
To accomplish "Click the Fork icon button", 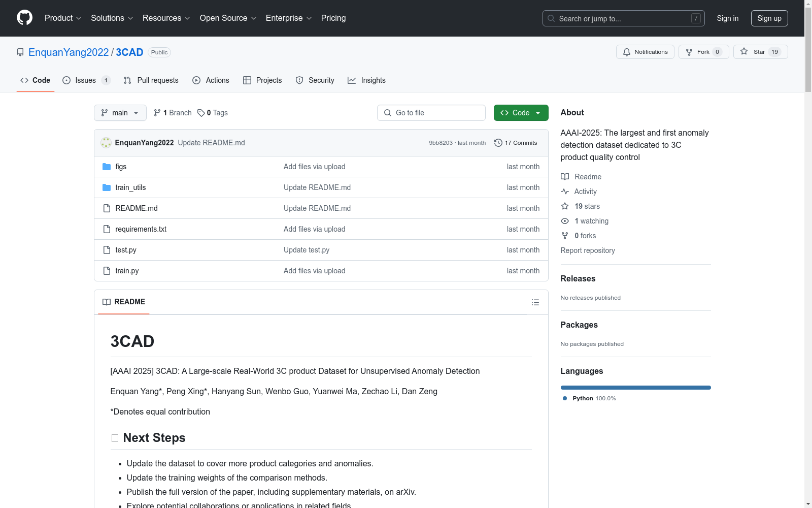I will [689, 52].
